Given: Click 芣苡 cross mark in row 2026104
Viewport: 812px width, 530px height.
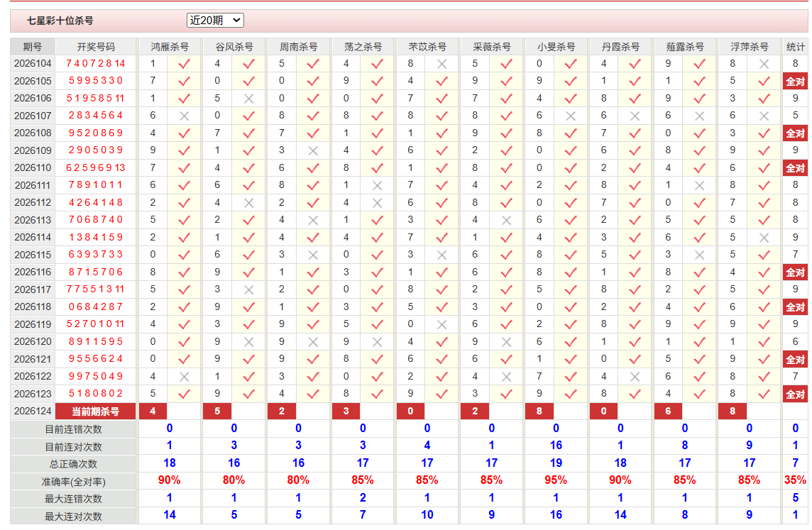Looking at the screenshot, I should click(x=441, y=64).
